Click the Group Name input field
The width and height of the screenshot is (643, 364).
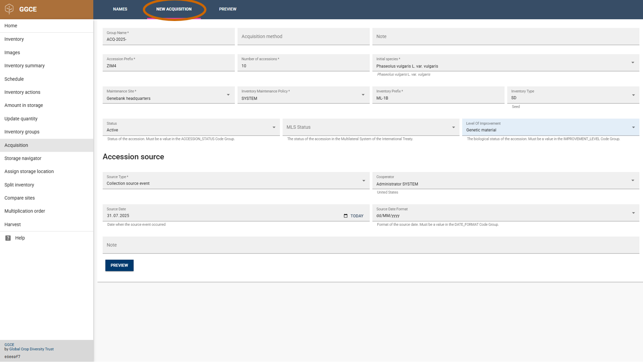(168, 39)
